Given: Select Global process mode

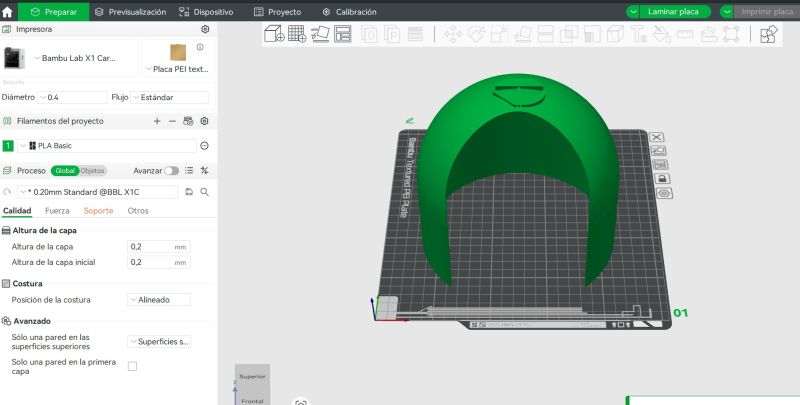Looking at the screenshot, I should pyautogui.click(x=65, y=171).
